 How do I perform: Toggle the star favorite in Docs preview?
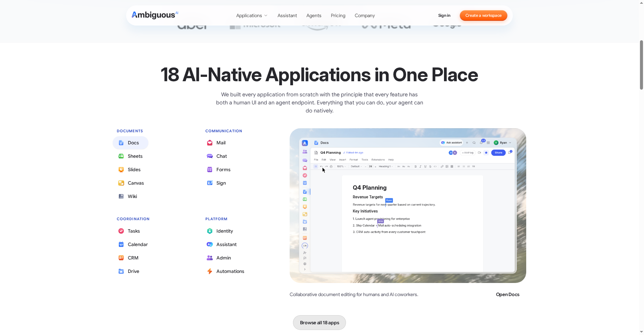(486, 153)
